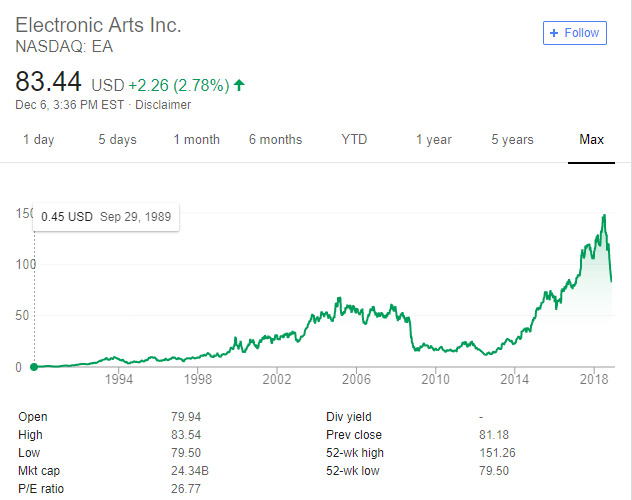This screenshot has width=632, height=500.
Task: Click the 2010 label on the axis
Action: [x=435, y=379]
